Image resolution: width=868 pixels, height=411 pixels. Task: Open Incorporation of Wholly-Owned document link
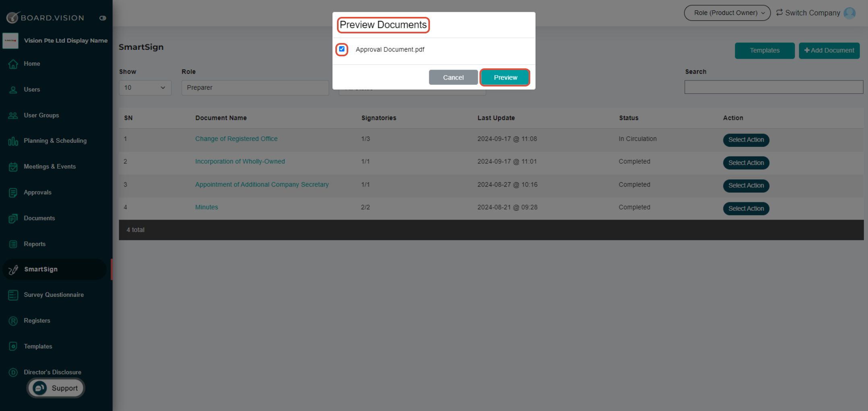point(240,161)
